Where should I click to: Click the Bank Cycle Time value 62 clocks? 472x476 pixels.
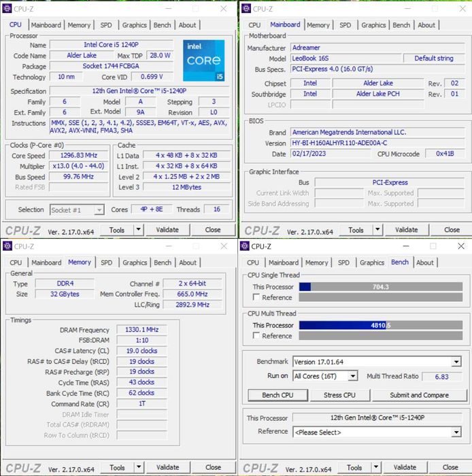(141, 393)
